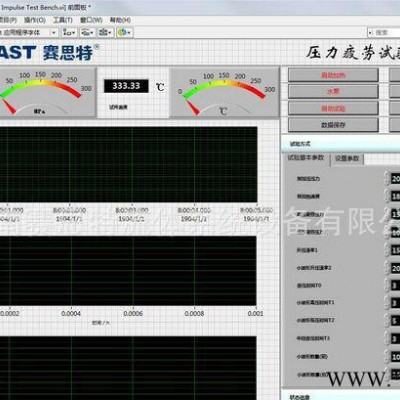Viewport: 400px width, 400px height.
Task: Open the 帮助(H) menu
Action: tap(120, 20)
